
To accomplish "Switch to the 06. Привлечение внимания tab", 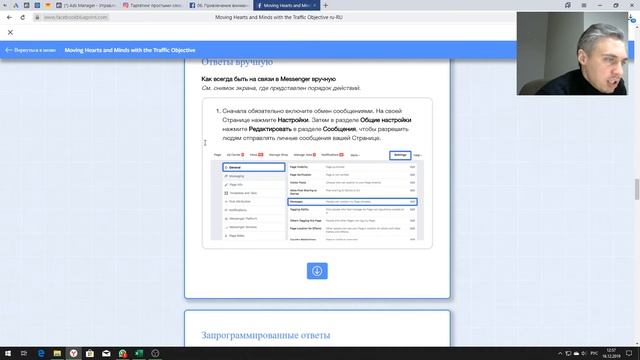I will click(218, 5).
